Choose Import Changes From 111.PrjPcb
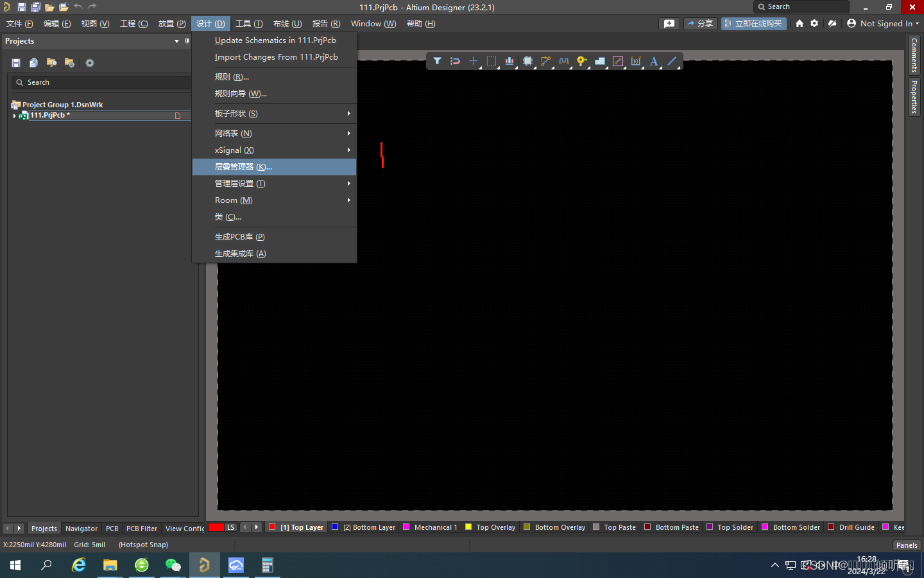 pos(275,57)
